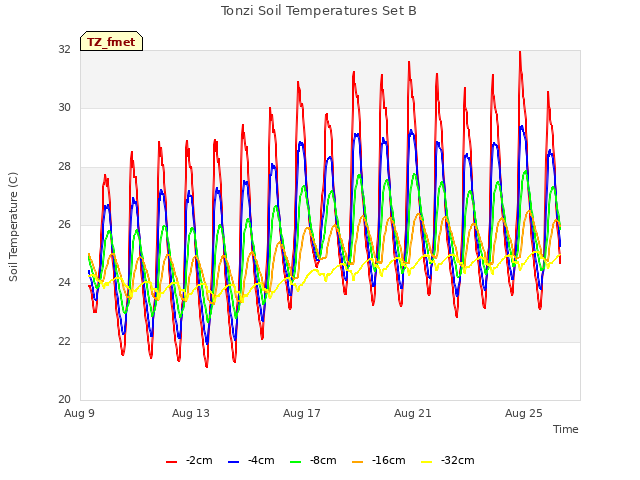The height and width of the screenshot is (480, 640).
Task: Click the Aug 9 x-axis tick label
Action: click(79, 413)
